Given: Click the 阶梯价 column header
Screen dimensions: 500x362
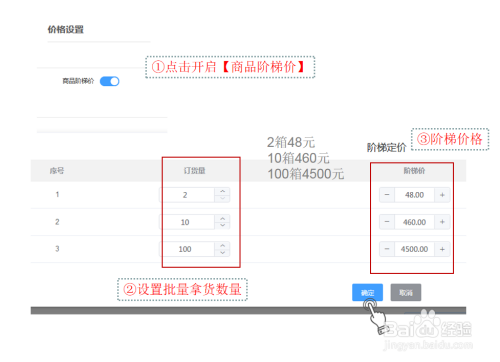Looking at the screenshot, I should point(414,171).
